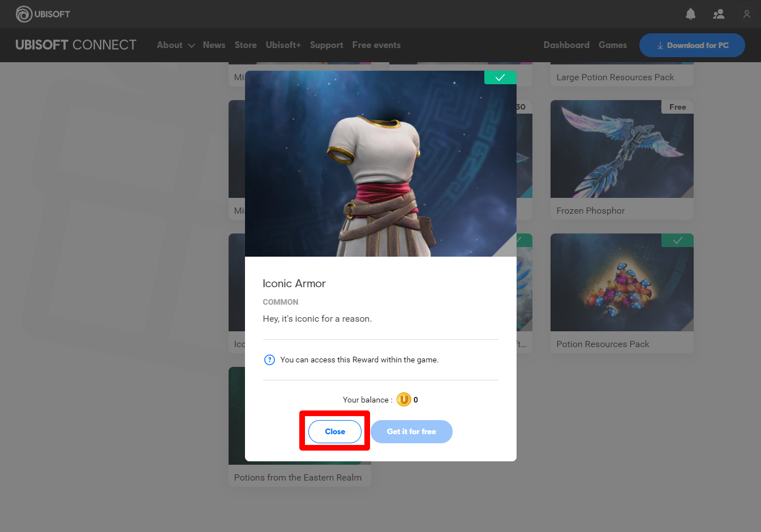Click the Iconic Armor preview image
This screenshot has height=532, width=761.
[381, 164]
